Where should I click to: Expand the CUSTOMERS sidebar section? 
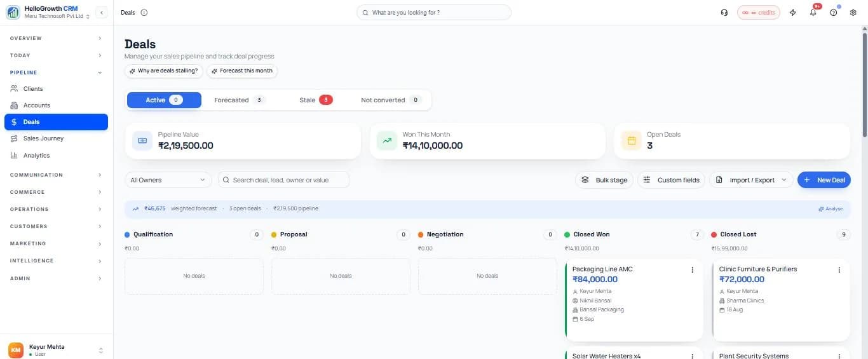(56, 226)
